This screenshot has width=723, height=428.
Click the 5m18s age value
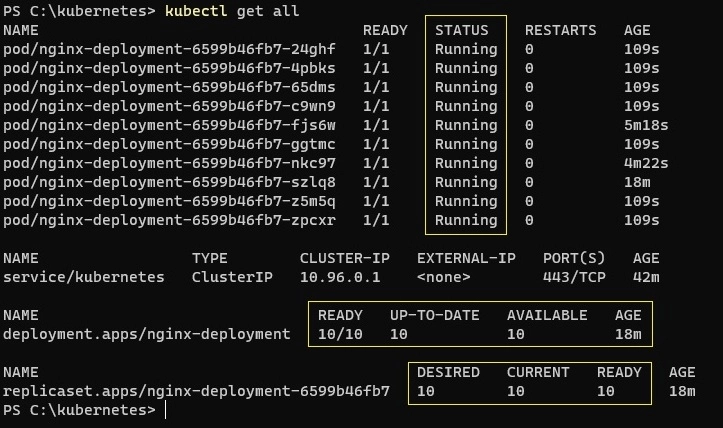(x=646, y=125)
